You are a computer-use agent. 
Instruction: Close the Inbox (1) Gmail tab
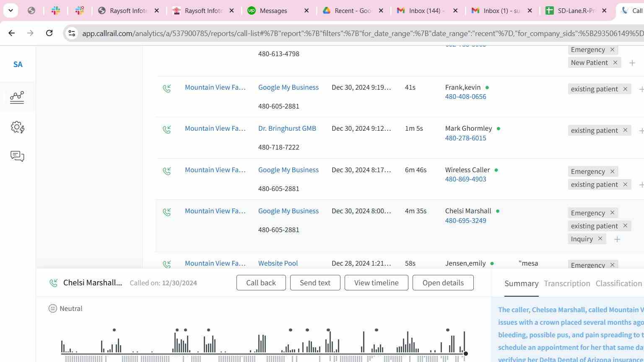[530, 10]
